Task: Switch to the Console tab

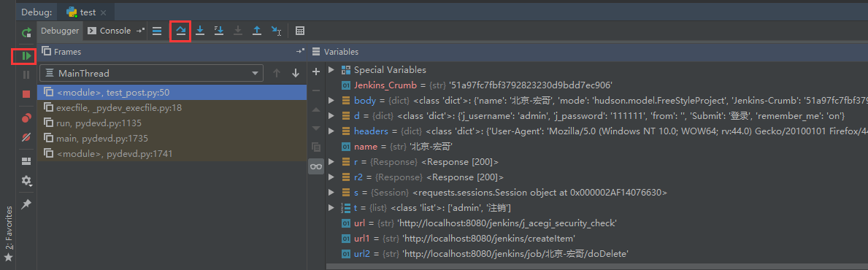Action: (109, 31)
